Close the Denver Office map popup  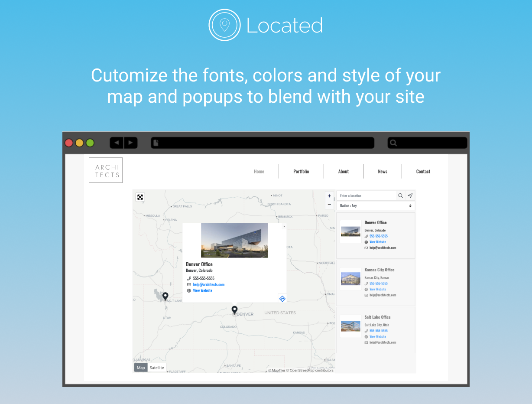284,226
